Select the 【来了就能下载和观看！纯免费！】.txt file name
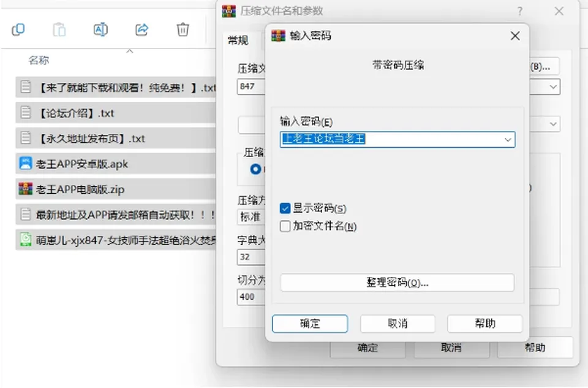The width and height of the screenshot is (588, 388). (x=127, y=88)
